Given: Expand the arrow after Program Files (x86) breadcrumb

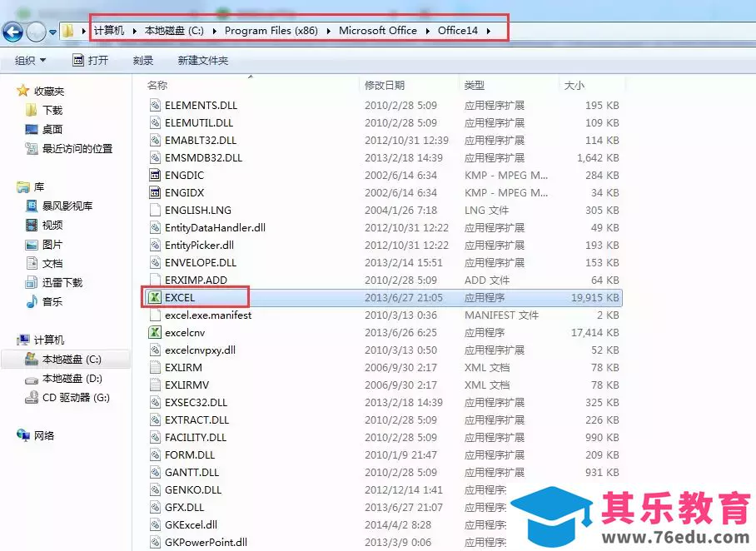Looking at the screenshot, I should [x=328, y=31].
